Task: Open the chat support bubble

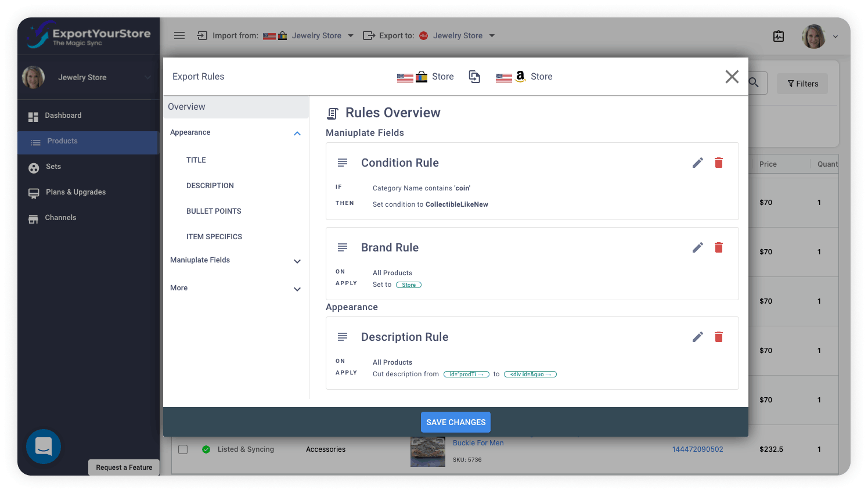Action: [44, 446]
